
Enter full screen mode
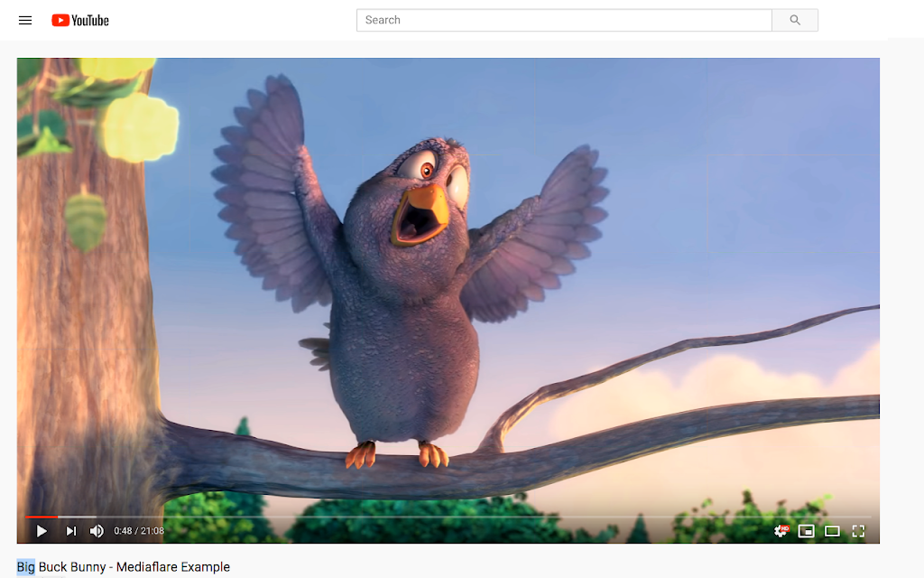pyautogui.click(x=859, y=531)
